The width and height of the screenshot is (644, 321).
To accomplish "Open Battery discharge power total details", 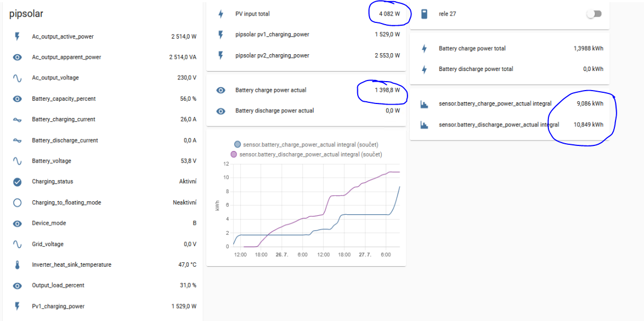I will click(x=476, y=69).
